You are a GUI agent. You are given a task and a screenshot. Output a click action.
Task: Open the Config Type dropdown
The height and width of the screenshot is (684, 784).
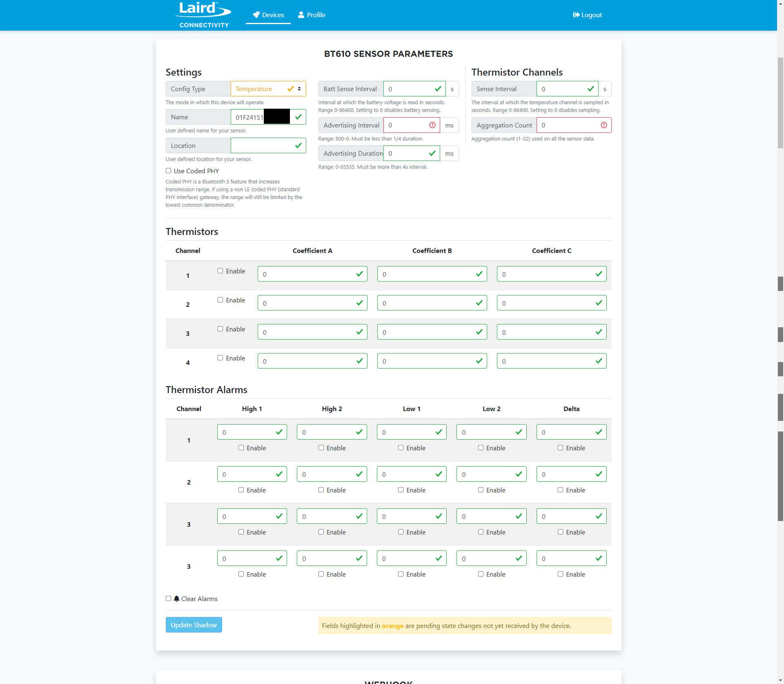261,89
